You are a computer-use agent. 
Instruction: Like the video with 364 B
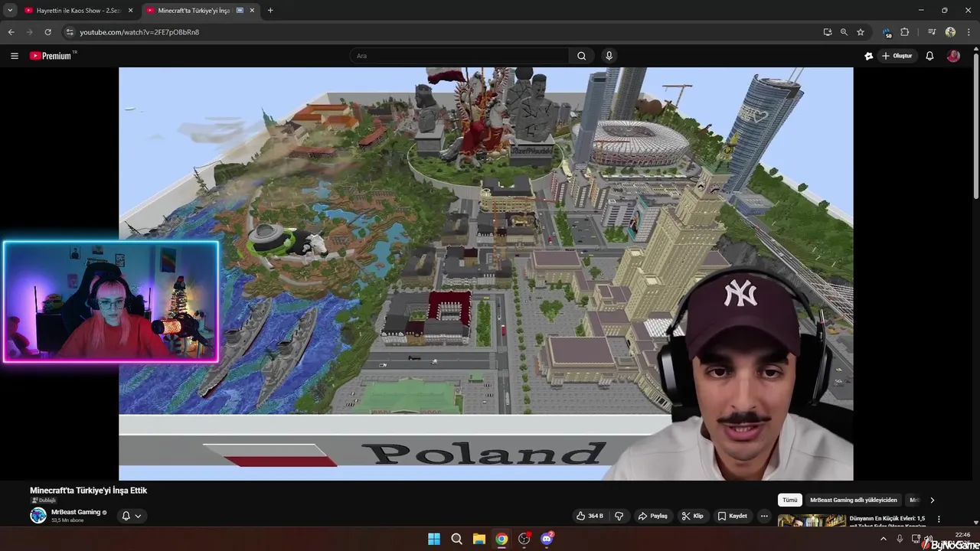coord(590,516)
